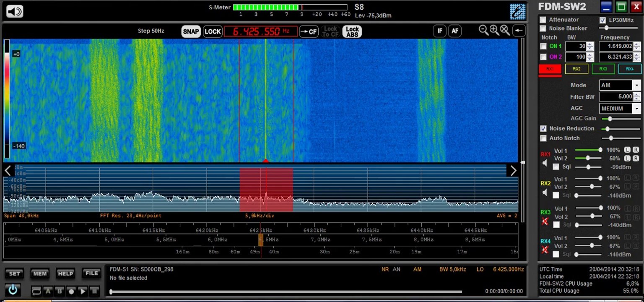Image resolution: width=644 pixels, height=302 pixels.
Task: Uncheck the LP30MHz filter checkbox
Action: 602,20
